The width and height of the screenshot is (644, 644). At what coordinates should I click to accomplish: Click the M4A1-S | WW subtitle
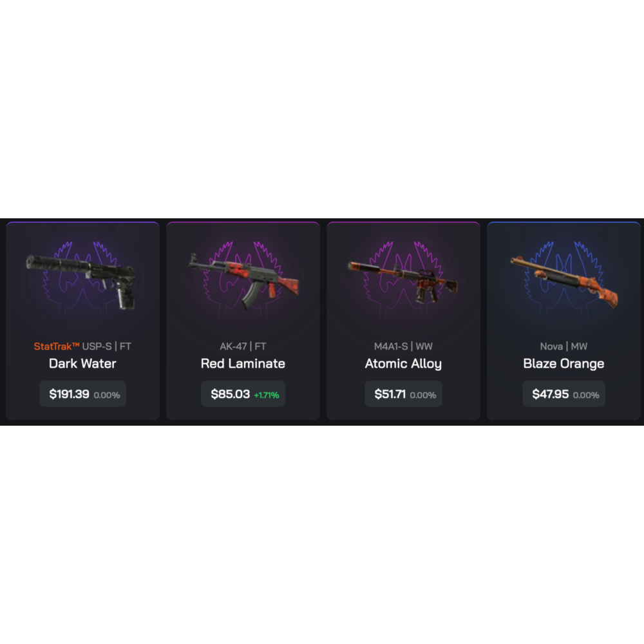(x=403, y=346)
